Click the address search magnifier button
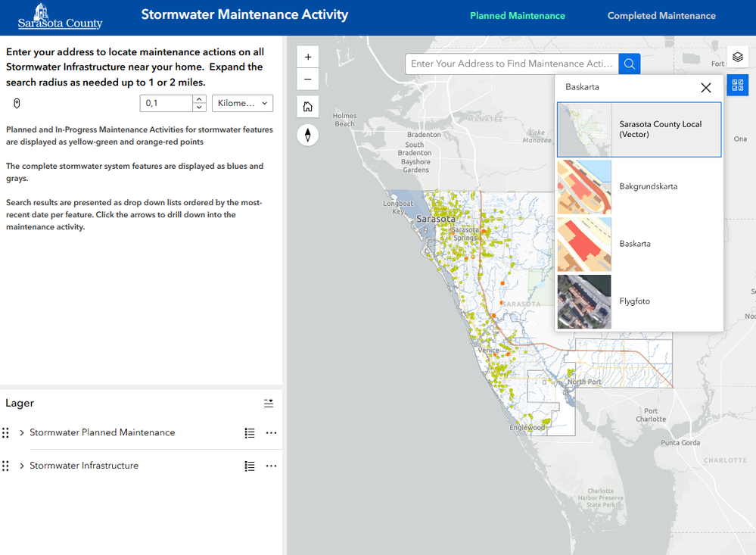 coord(630,64)
